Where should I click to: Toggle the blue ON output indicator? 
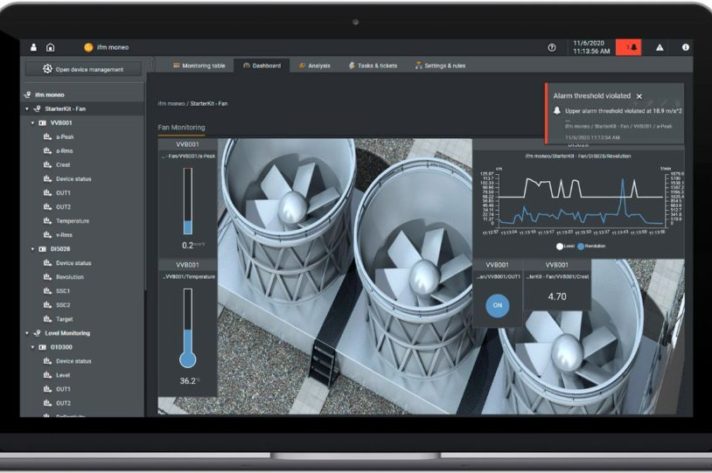pyautogui.click(x=497, y=305)
